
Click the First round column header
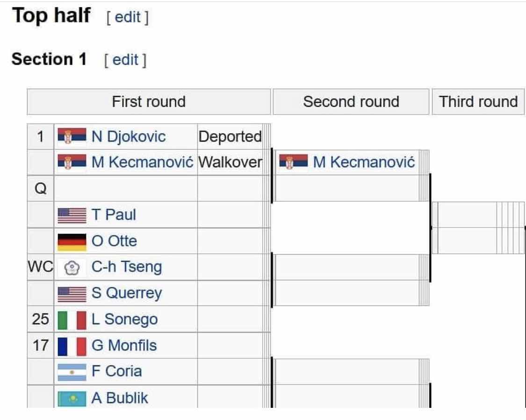[x=149, y=101]
